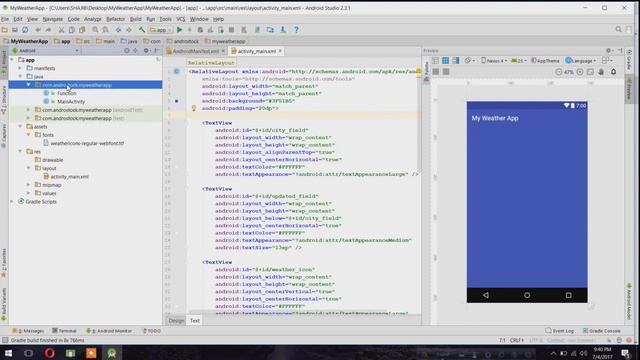Image resolution: width=640 pixels, height=360 pixels.
Task: Click the Open folder toolbar icon
Action: click(4, 30)
